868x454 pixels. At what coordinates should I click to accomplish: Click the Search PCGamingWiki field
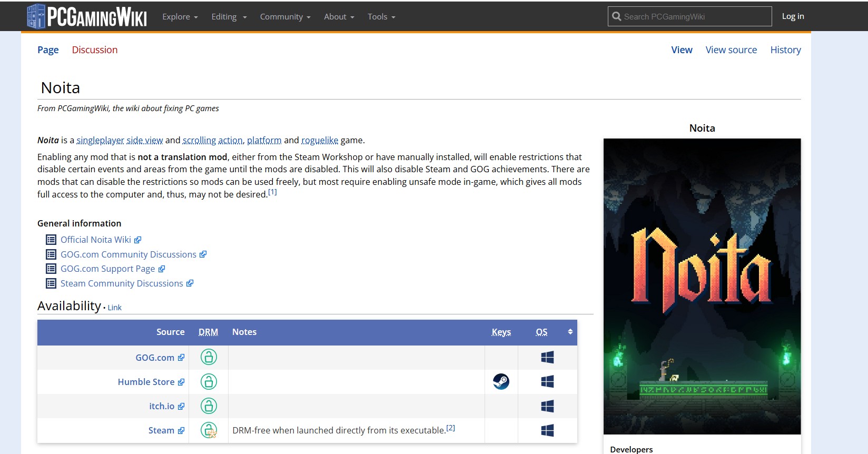tap(690, 16)
